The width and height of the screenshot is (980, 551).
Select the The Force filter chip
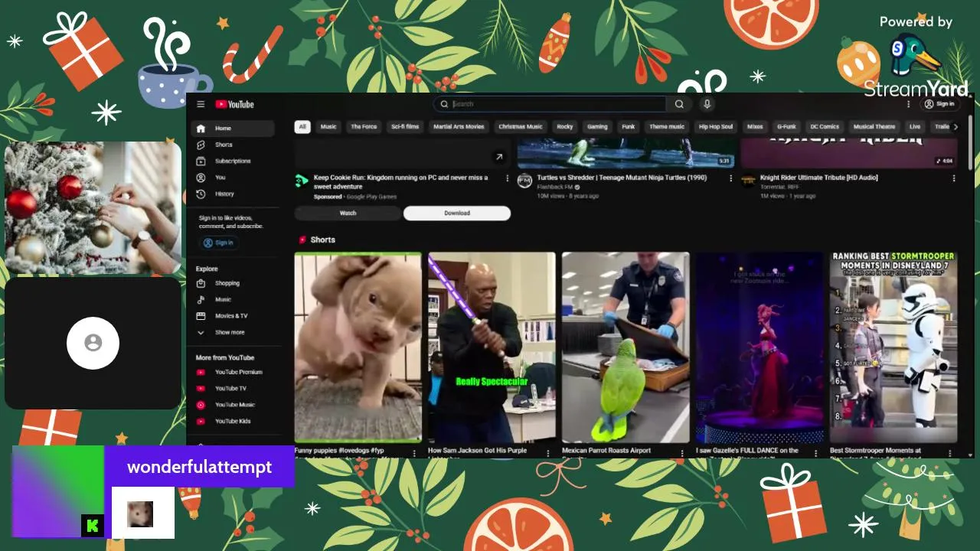[x=364, y=127]
